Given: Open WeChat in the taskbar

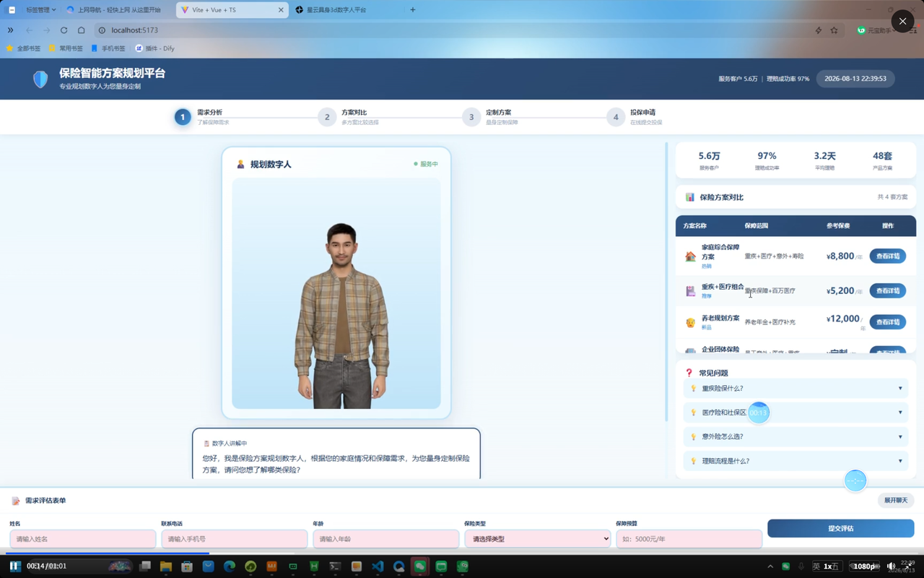Looking at the screenshot, I should (x=420, y=566).
